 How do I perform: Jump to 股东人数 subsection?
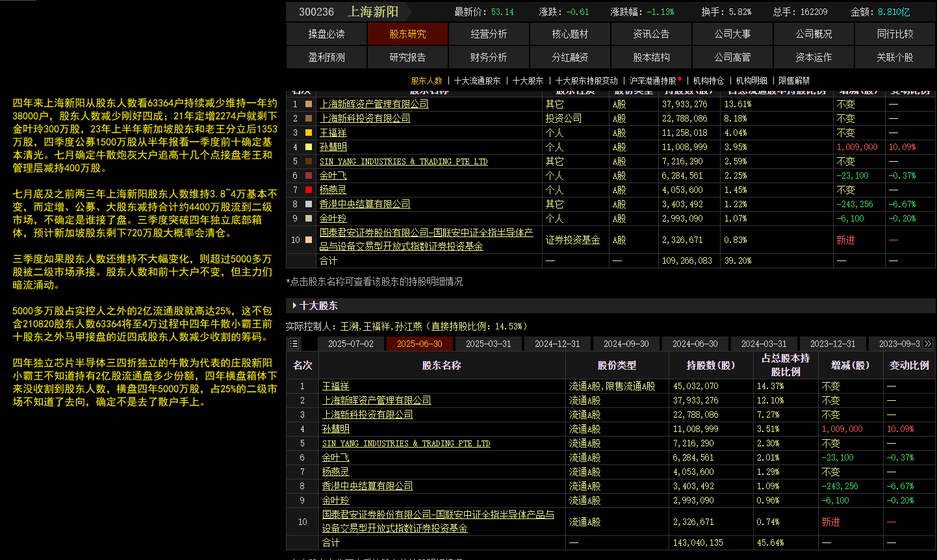(x=426, y=81)
